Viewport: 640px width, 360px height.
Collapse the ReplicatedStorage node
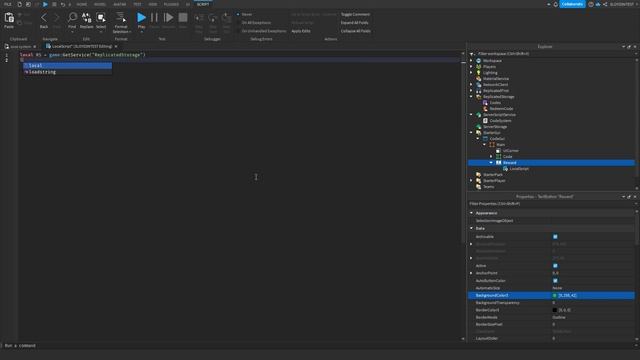[x=471, y=97]
